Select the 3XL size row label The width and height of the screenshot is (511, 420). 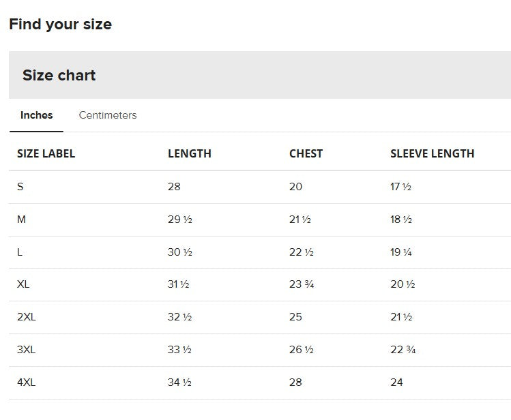[x=26, y=350]
